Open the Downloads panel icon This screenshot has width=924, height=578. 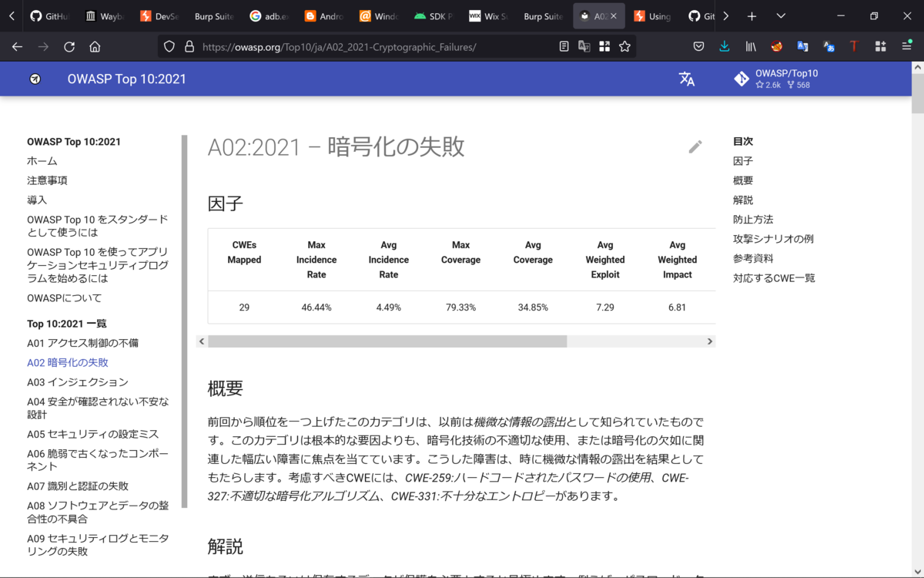[x=724, y=46]
